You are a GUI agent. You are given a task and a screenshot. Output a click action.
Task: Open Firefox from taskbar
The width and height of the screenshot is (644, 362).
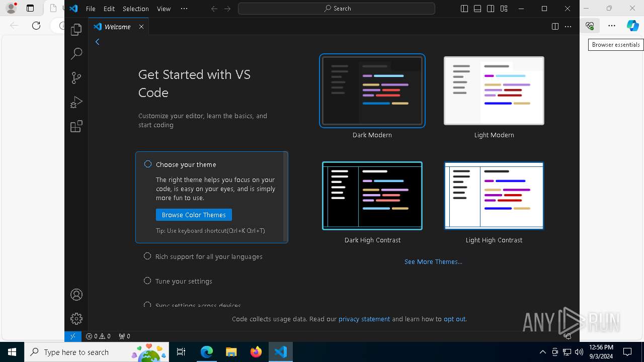pos(256,352)
